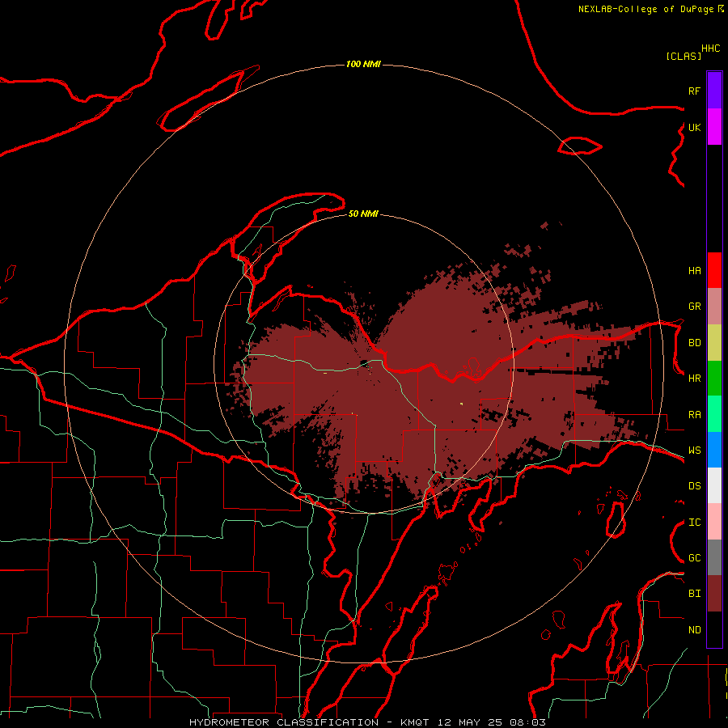Click the UK legend label
This screenshot has height=728, width=728.
click(x=694, y=127)
